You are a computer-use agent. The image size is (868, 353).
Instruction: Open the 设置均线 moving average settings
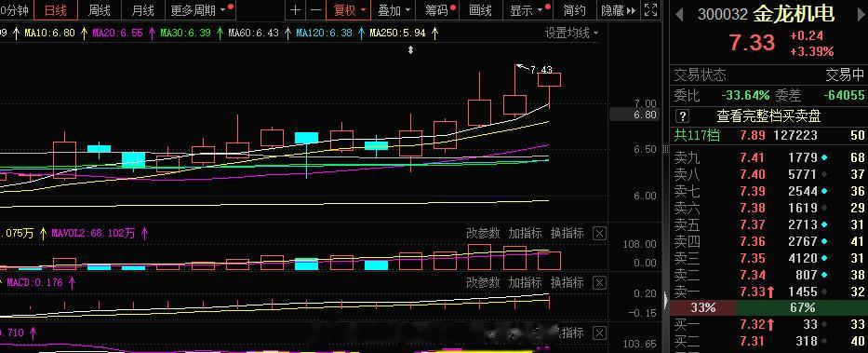[571, 34]
